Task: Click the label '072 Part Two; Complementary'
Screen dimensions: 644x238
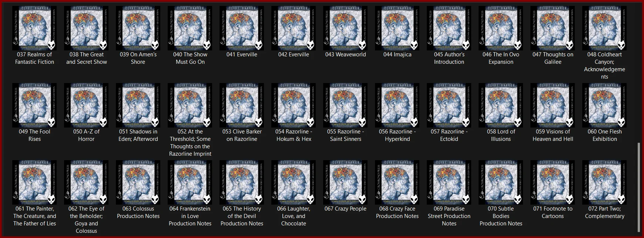Action: (604, 212)
